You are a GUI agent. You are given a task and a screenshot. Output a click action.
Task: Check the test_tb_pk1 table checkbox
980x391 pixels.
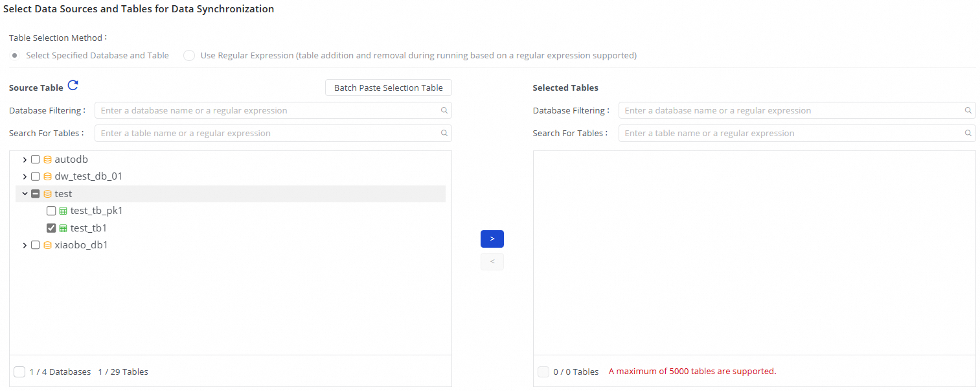click(x=51, y=211)
